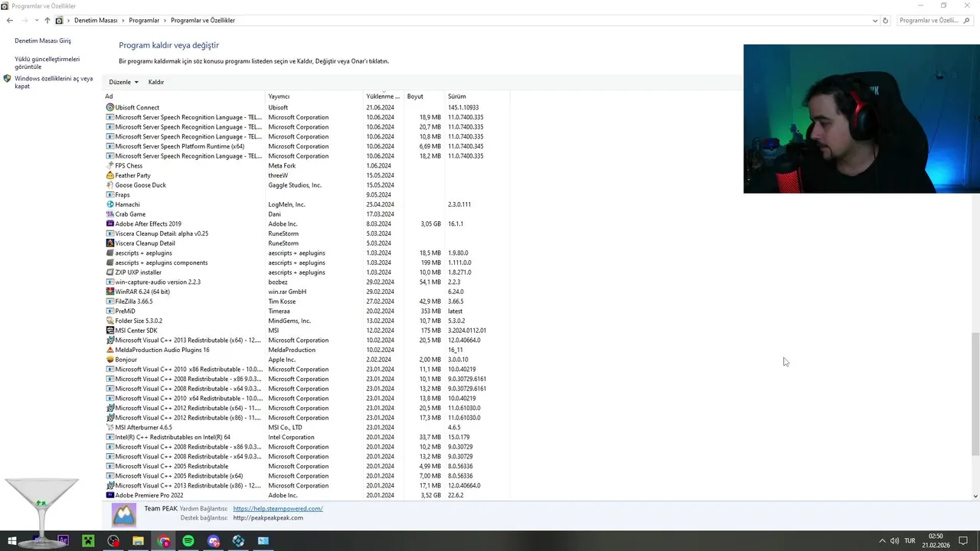Screen dimensions: 980x551
Task: Sort list by Yayımcı column
Action: point(315,96)
